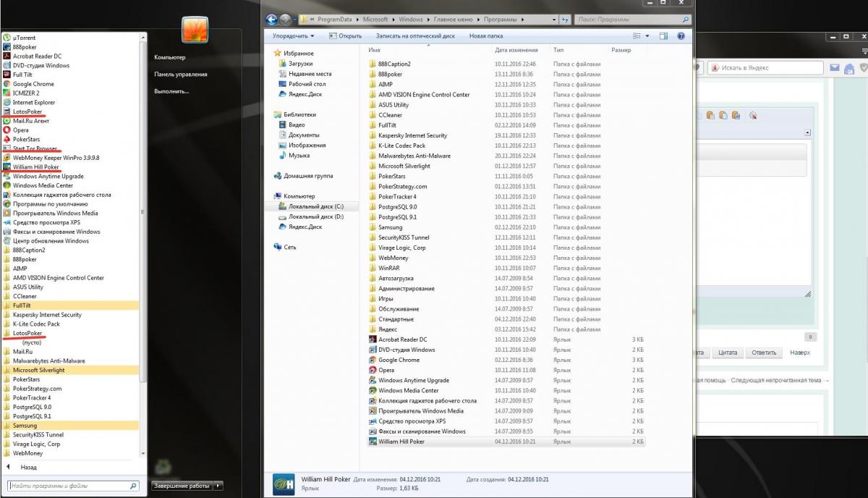Expand the view options arrow in Explorer toolbar
Image resolution: width=868 pixels, height=498 pixels.
pos(647,35)
